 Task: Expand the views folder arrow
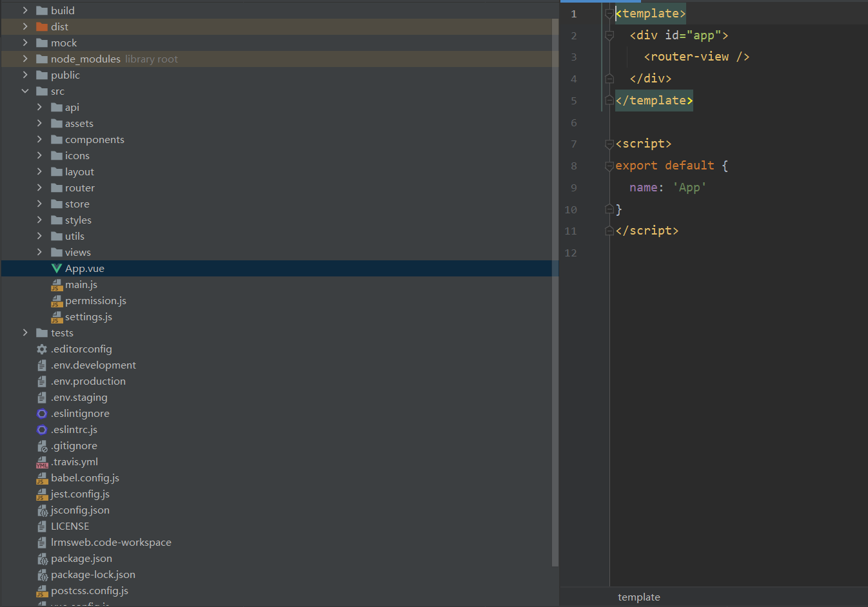[x=39, y=252]
